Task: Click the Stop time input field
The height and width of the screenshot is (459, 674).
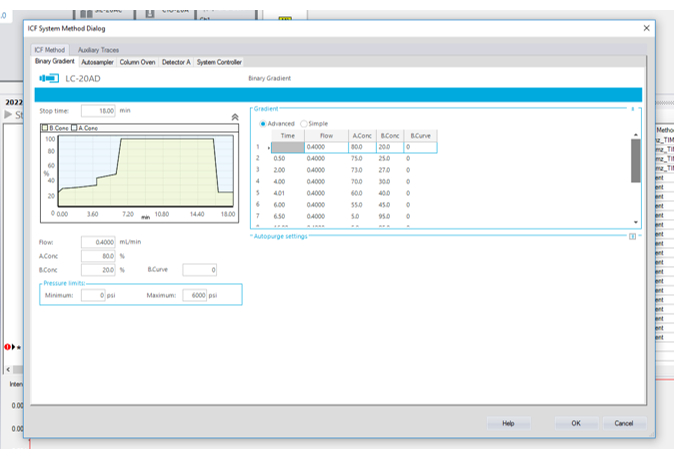Action: point(98,111)
